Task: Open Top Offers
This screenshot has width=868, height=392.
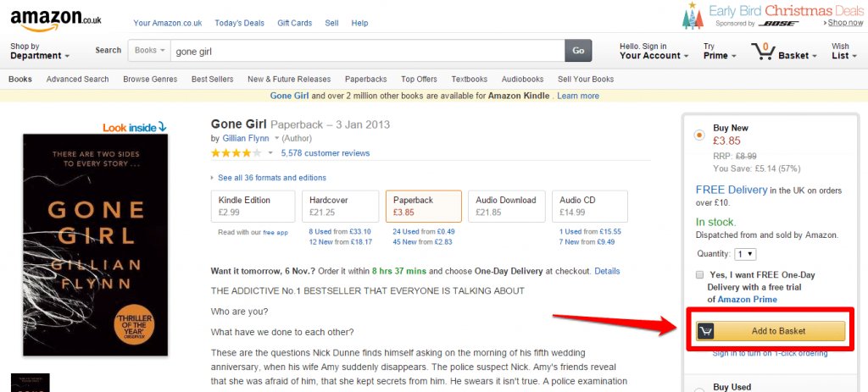Action: point(419,79)
